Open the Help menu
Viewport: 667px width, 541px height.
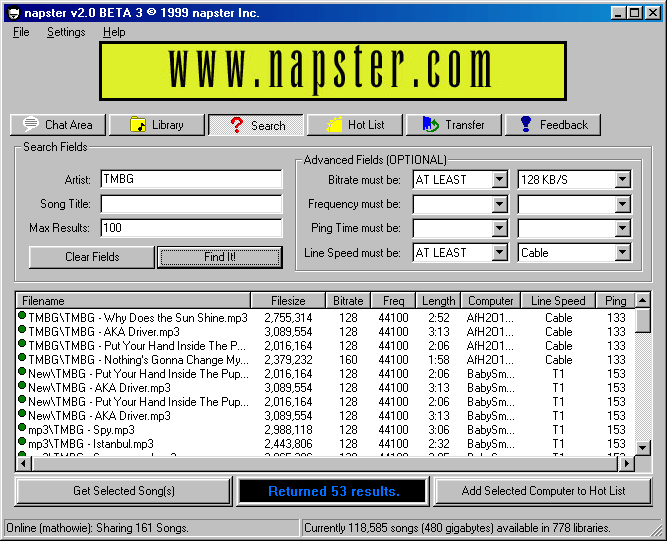click(x=114, y=32)
